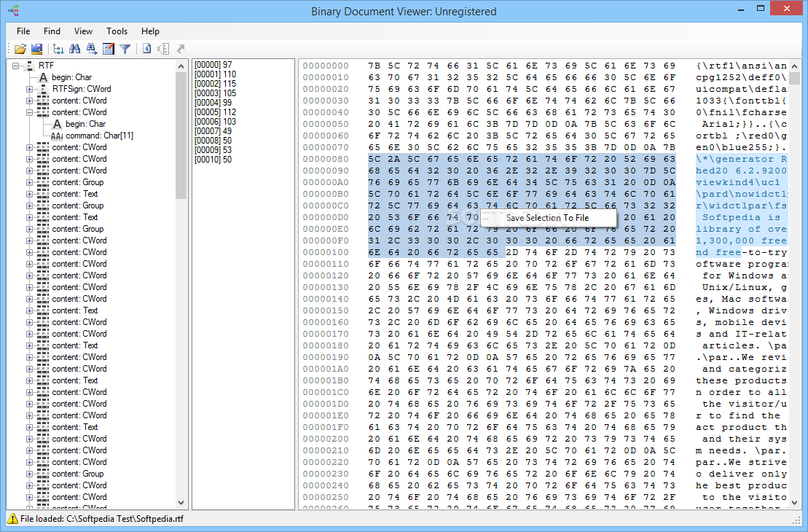Click the Open file toolbar icon
This screenshot has width=808, height=532.
[x=20, y=49]
